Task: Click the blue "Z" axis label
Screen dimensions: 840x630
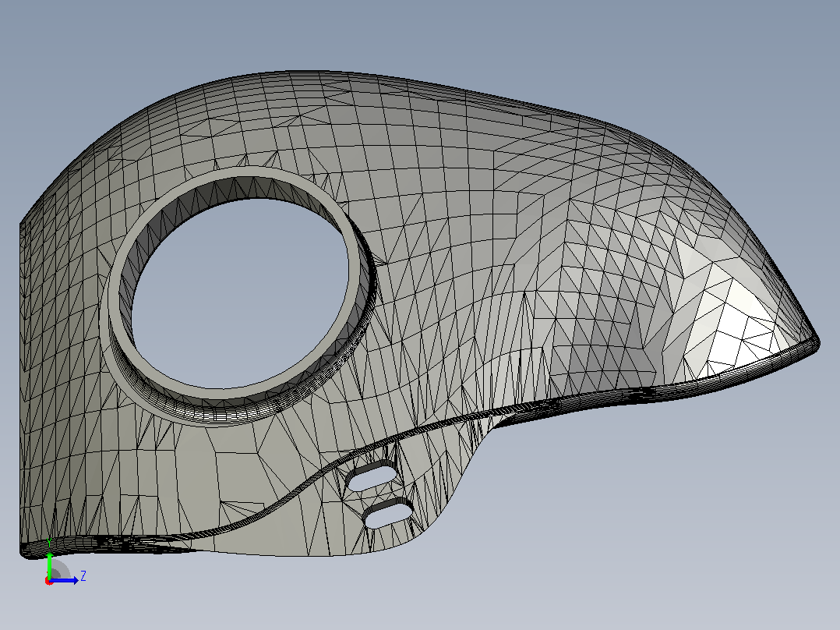Action: (x=83, y=576)
